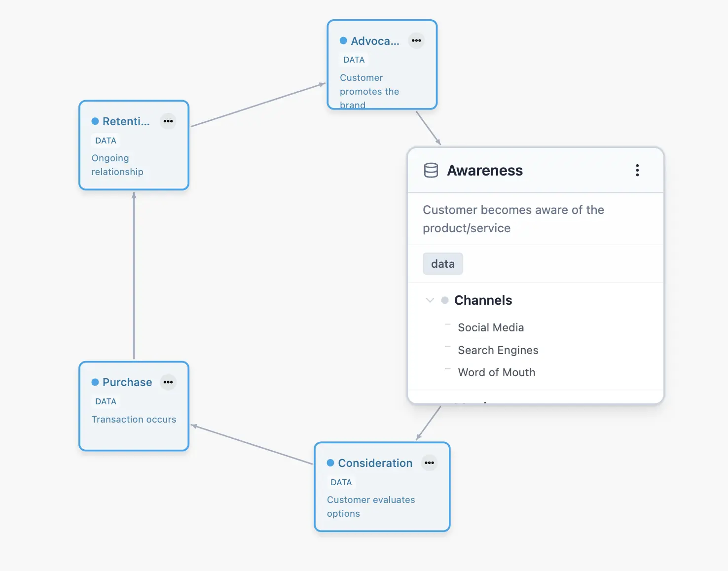Select the Purchase node title

tap(127, 382)
